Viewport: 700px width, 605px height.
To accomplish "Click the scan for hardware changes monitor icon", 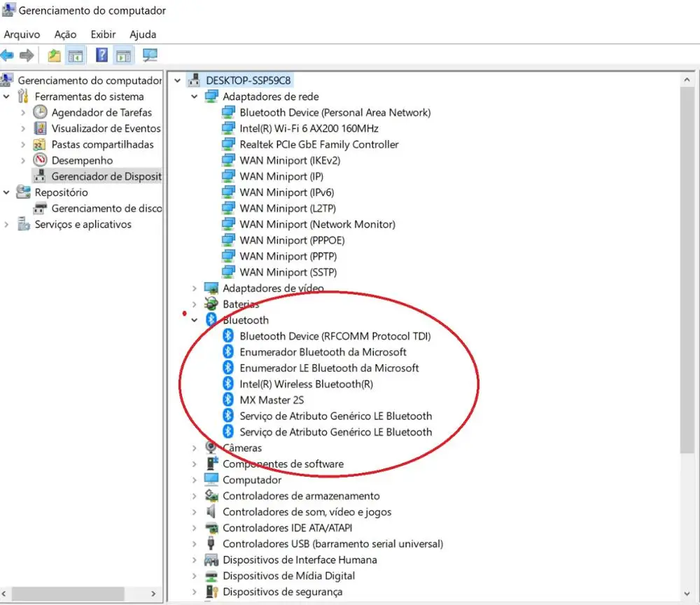I will (150, 55).
